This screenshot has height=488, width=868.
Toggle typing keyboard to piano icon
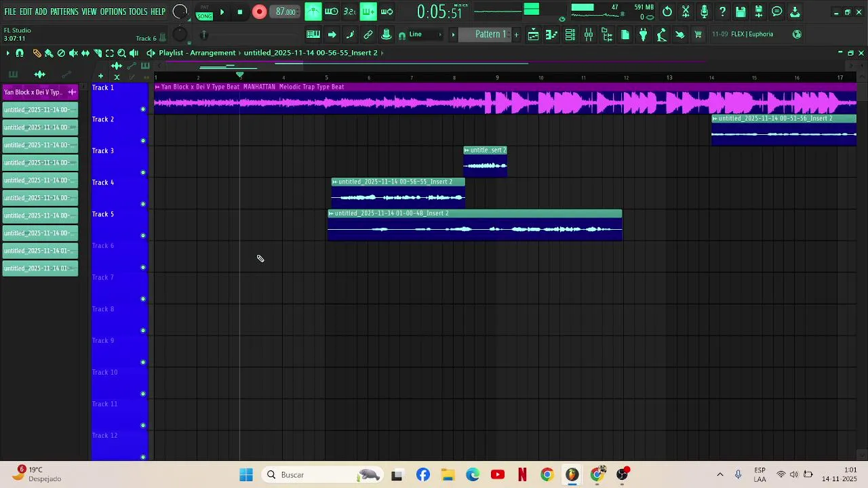pos(313,35)
